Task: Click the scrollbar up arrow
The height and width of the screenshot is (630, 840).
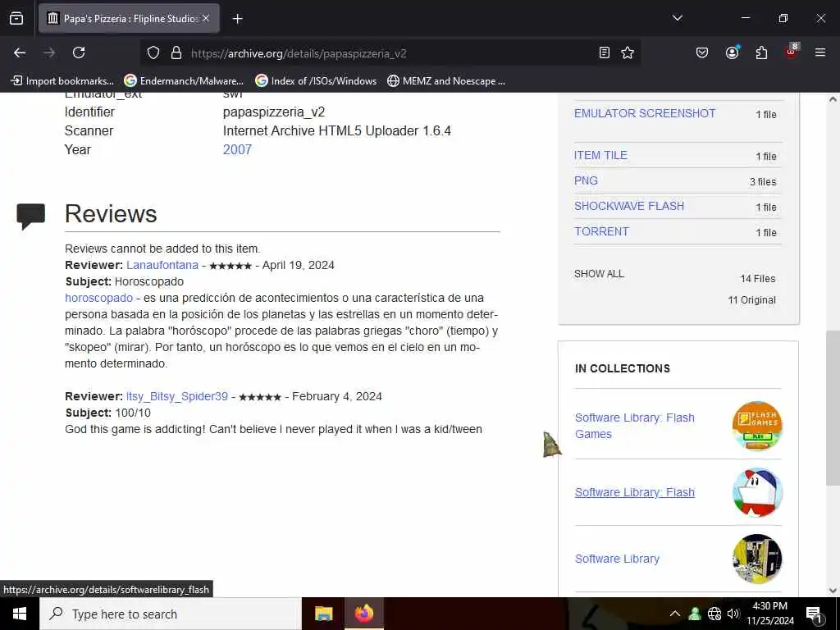Action: pos(833,99)
